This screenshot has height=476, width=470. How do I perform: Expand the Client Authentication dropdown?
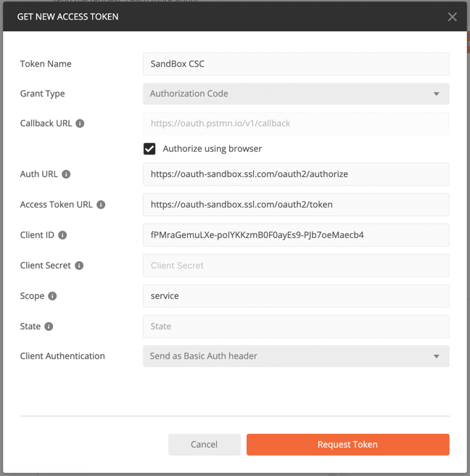coord(296,356)
